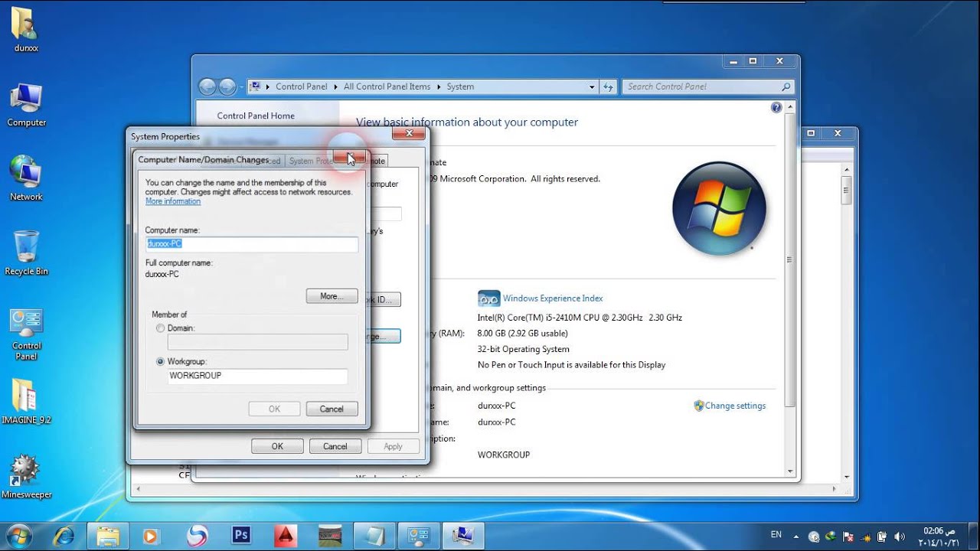Open the green field app on the taskbar

coord(331,535)
